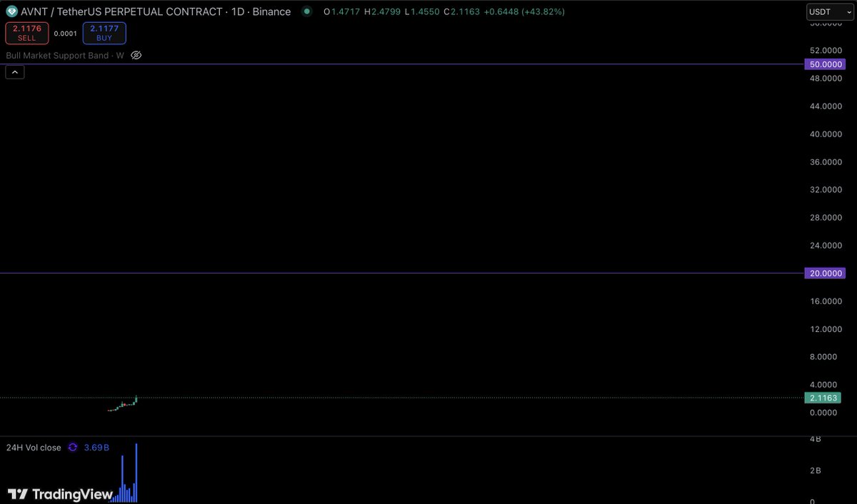Screen dimensions: 857x504
Task: Collapse the indicator legend with the chevron
Action: [15, 71]
